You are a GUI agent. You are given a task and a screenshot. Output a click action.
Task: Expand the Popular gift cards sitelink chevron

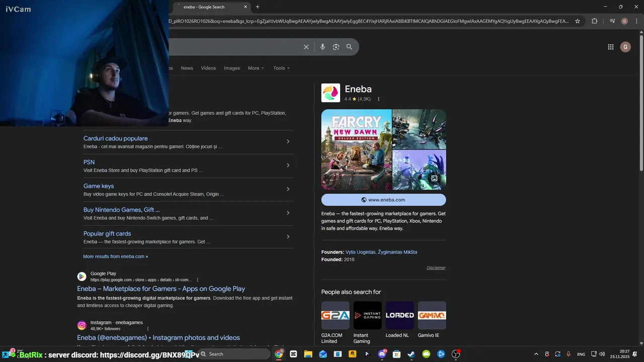tap(288, 237)
